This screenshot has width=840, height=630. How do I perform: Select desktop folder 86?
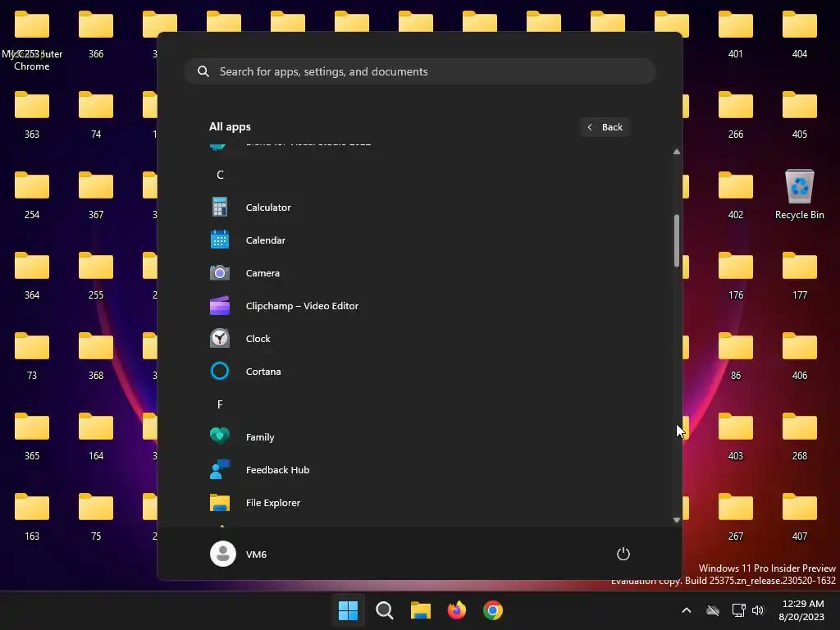[x=736, y=355]
